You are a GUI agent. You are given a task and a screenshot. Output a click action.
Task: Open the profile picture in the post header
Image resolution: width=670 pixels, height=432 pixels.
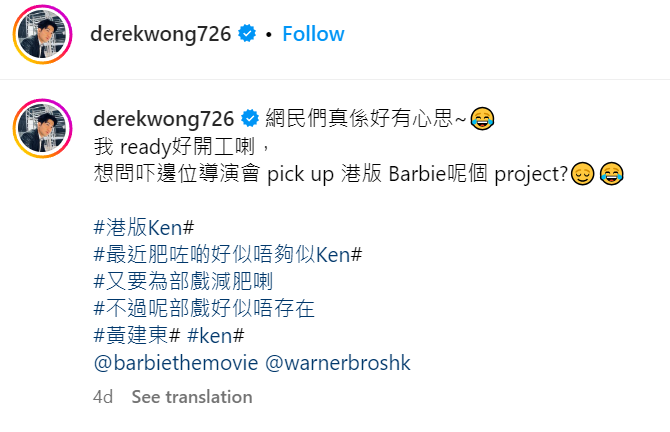(42, 35)
